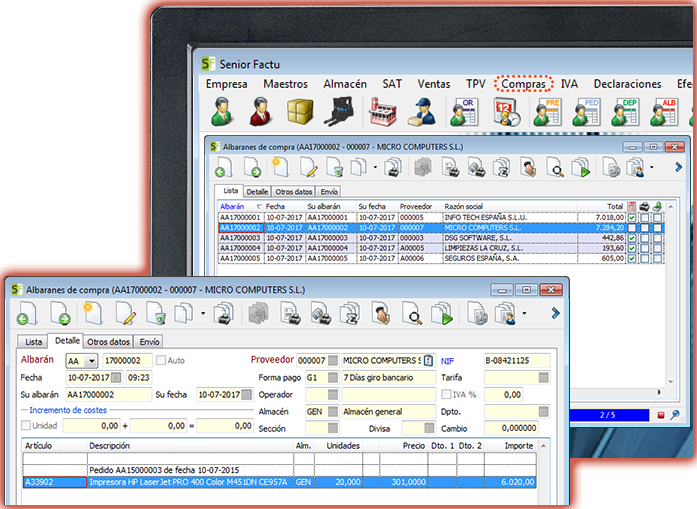
Task: Switch to Detalle tab in Lista window
Action: 257,192
